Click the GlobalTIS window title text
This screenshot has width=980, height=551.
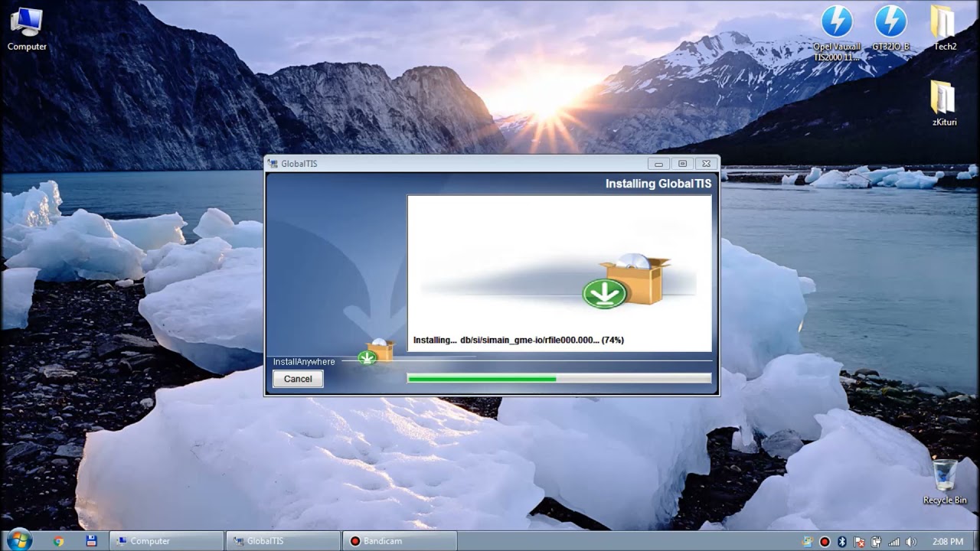(x=299, y=164)
